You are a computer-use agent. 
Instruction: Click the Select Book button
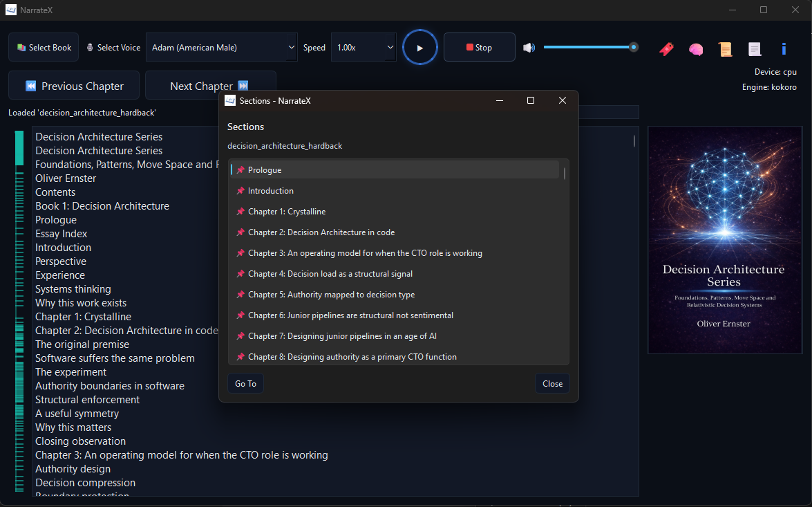pyautogui.click(x=44, y=48)
